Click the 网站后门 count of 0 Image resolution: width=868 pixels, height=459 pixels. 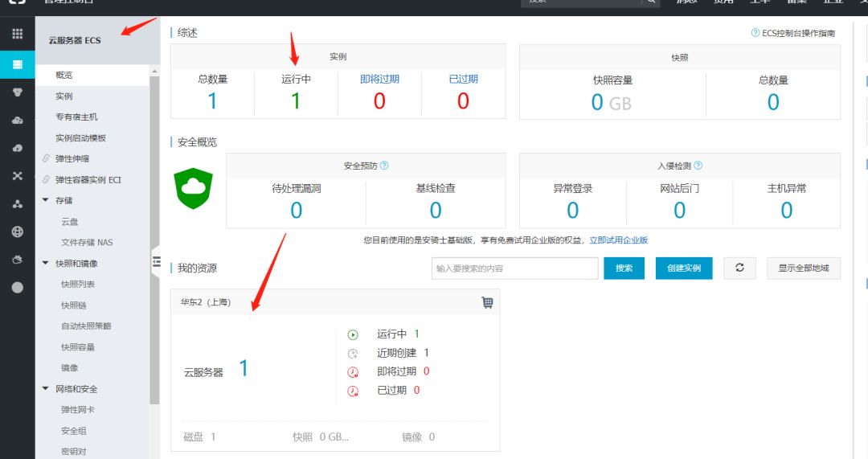coord(679,211)
